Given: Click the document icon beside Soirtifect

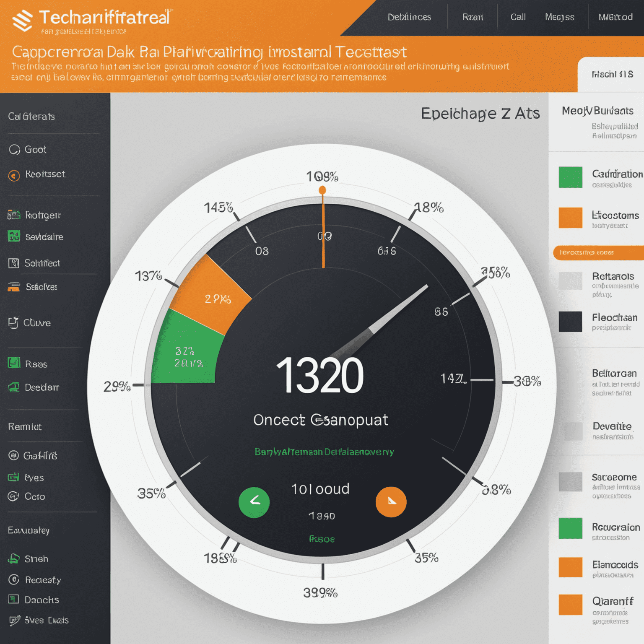Looking at the screenshot, I should 14,263.
